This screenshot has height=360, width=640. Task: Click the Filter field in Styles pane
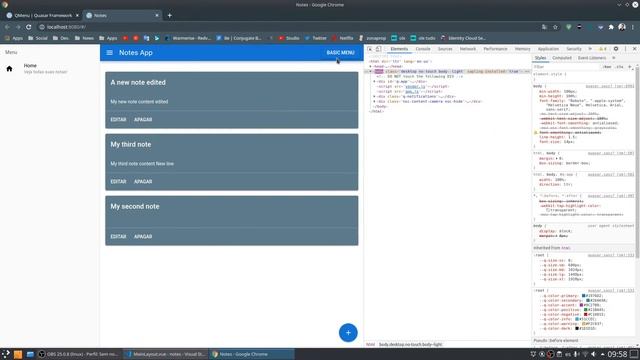(567, 67)
